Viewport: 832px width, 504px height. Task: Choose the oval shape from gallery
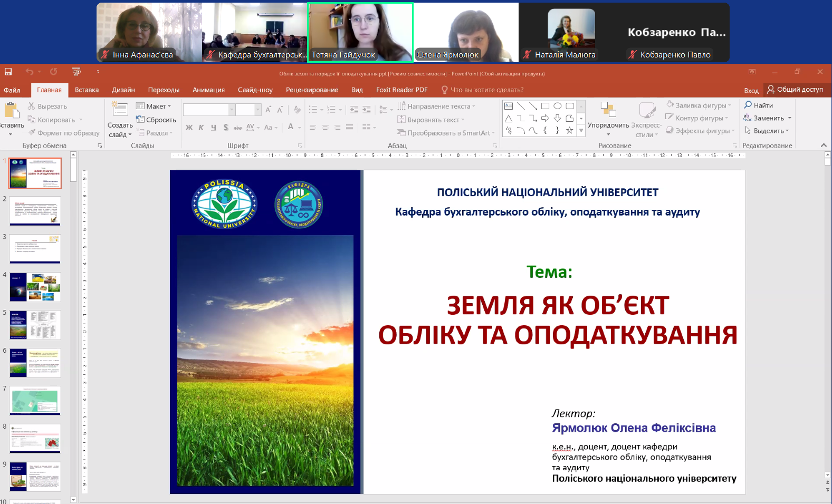(557, 106)
